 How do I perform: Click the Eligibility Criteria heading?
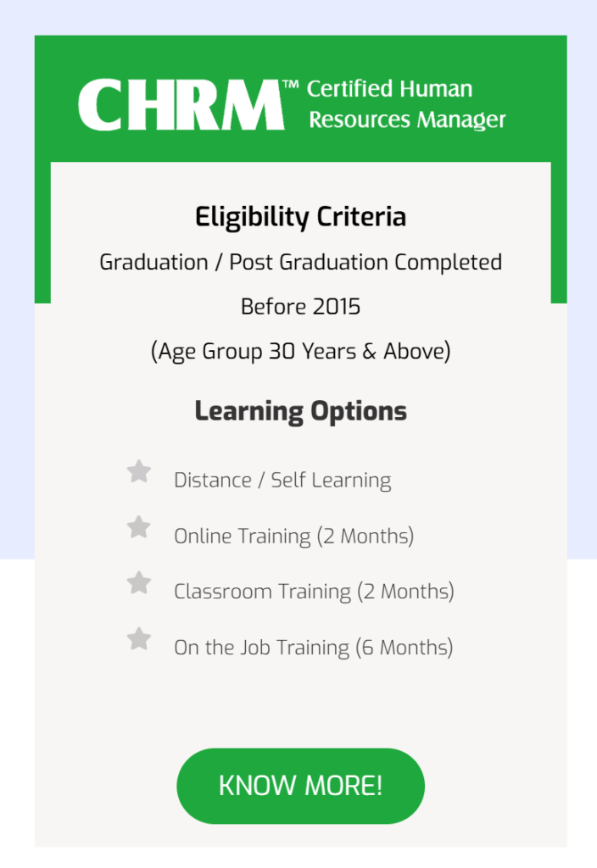coord(300,217)
